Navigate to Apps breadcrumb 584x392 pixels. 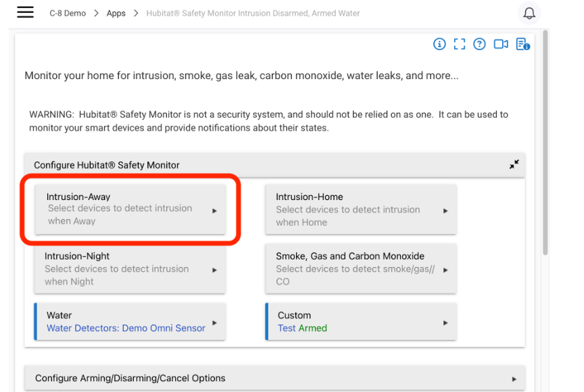coord(116,14)
